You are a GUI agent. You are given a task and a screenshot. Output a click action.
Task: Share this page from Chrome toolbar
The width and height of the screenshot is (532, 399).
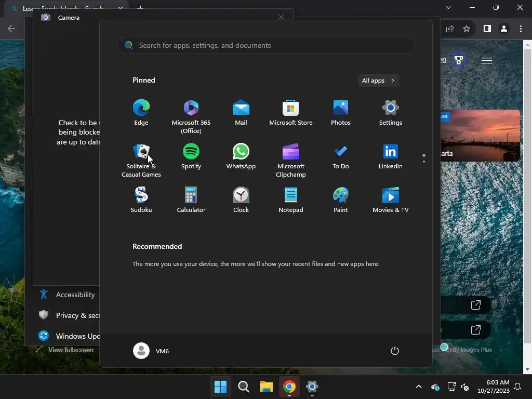(450, 29)
